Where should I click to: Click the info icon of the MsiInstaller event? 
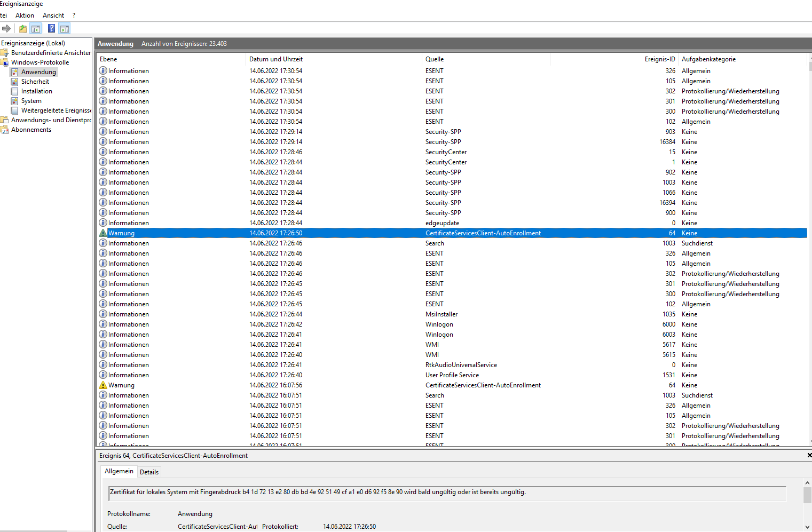tap(104, 314)
